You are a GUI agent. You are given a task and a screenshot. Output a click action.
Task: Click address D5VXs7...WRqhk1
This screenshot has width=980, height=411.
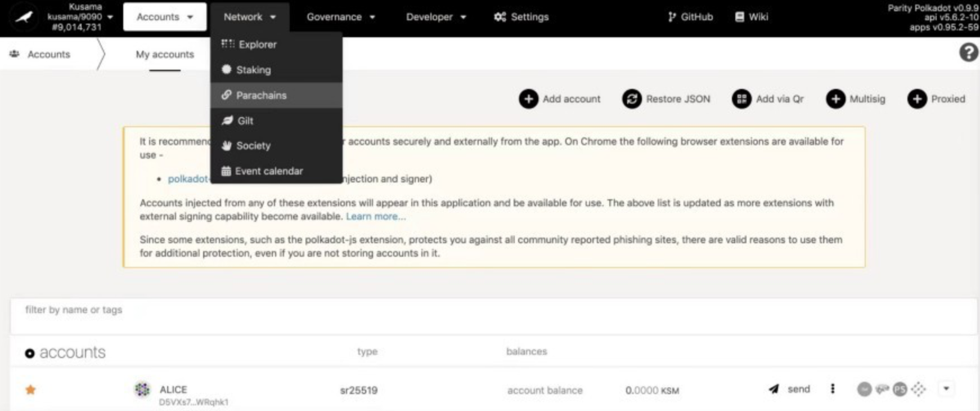click(x=194, y=402)
